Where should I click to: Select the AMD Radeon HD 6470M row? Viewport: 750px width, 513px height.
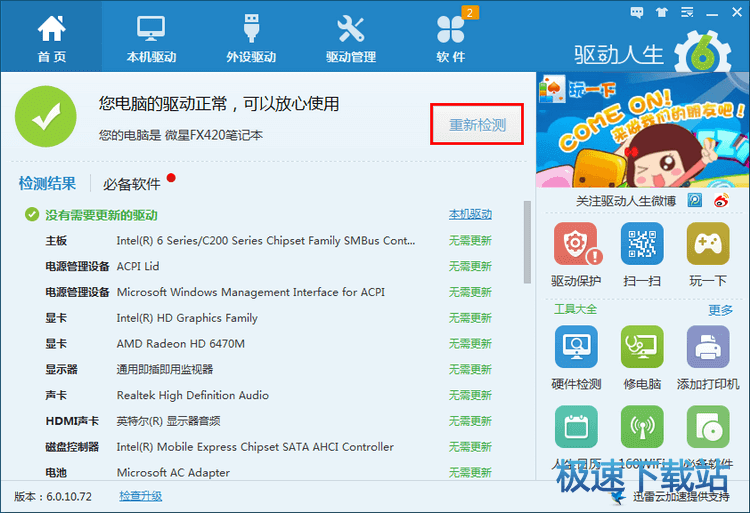[268, 344]
